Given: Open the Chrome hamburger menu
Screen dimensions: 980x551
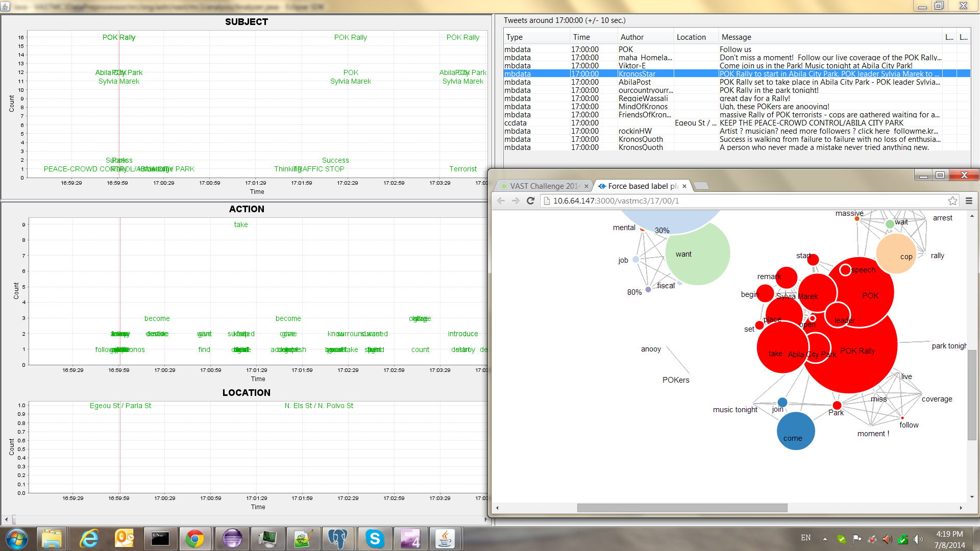Looking at the screenshot, I should tap(969, 201).
